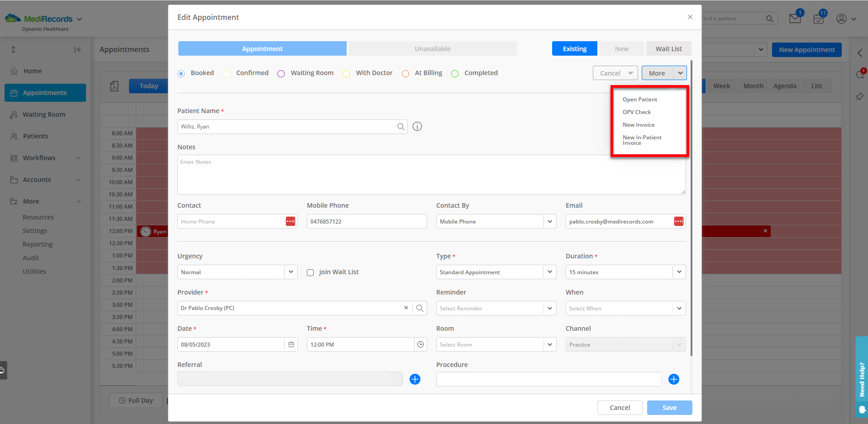Click Cancel at dialog bottom
Image resolution: width=868 pixels, height=424 pixels.
click(620, 408)
